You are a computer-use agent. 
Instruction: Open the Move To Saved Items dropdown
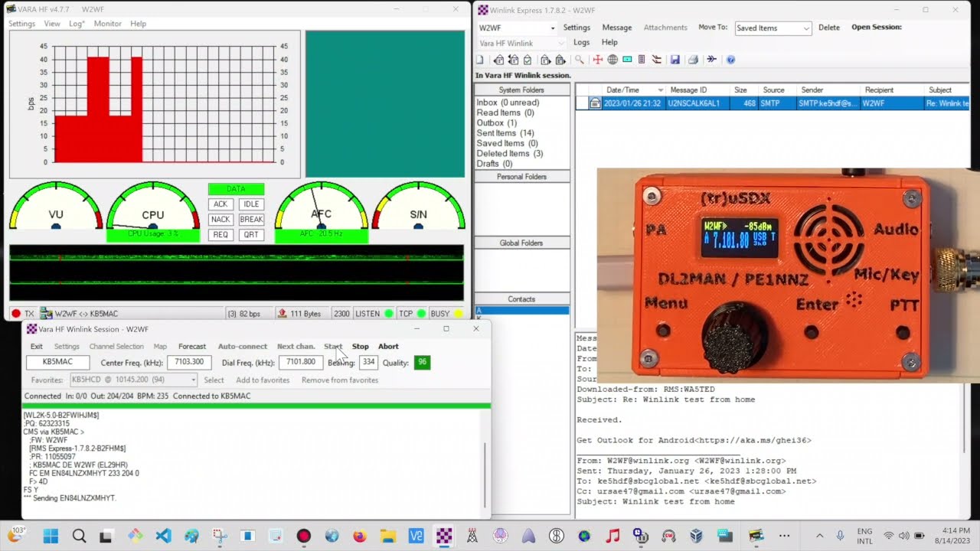pos(805,28)
